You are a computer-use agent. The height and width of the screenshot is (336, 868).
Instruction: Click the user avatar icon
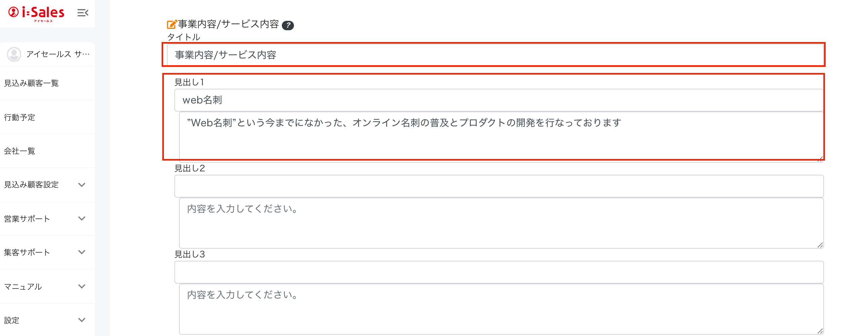click(14, 54)
